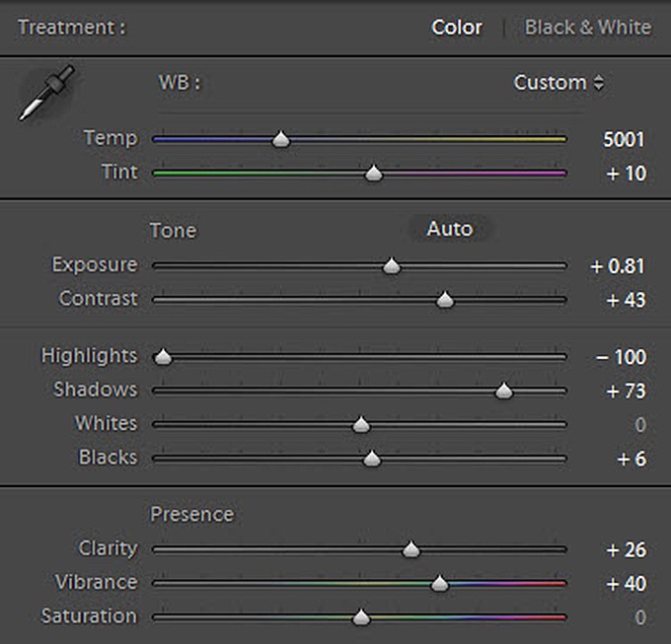Open the WB Custom preset dropdown
Screen dimensions: 671x644
point(559,83)
